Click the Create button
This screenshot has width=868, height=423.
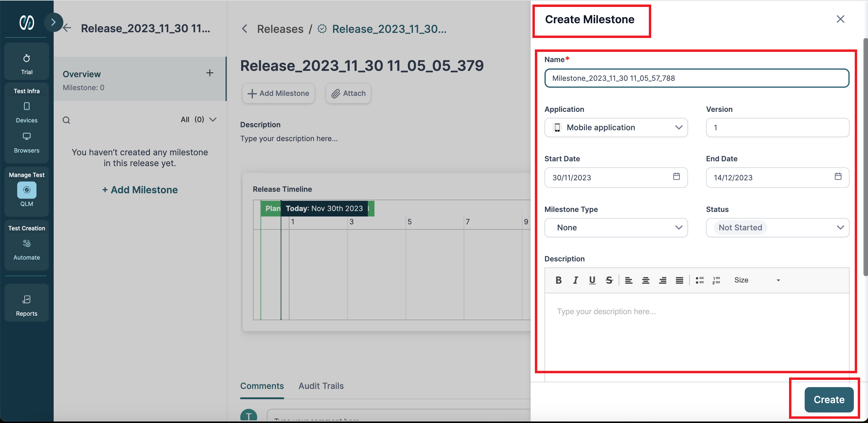click(x=829, y=399)
